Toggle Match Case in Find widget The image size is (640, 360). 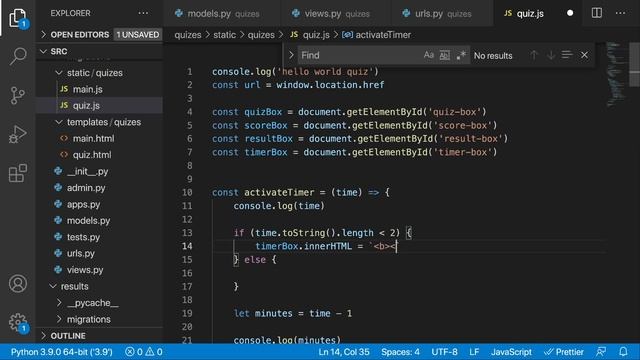point(428,55)
